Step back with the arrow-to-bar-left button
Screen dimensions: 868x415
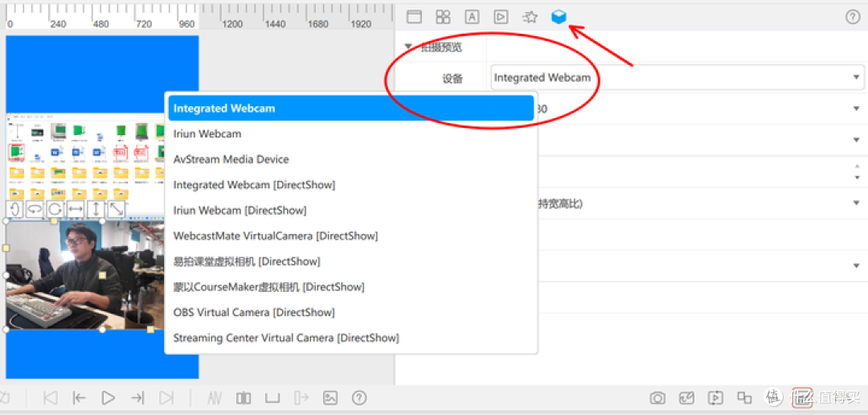pos(80,397)
